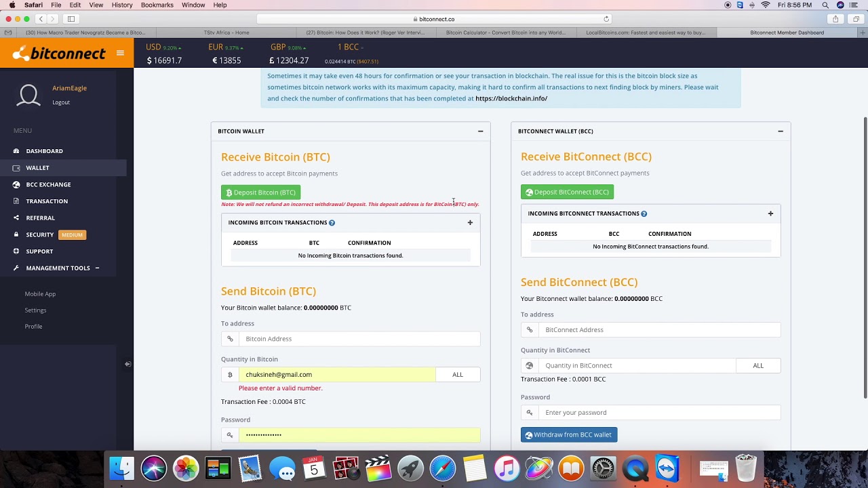Click the BitConnect Address input field
868x488 pixels.
(659, 330)
